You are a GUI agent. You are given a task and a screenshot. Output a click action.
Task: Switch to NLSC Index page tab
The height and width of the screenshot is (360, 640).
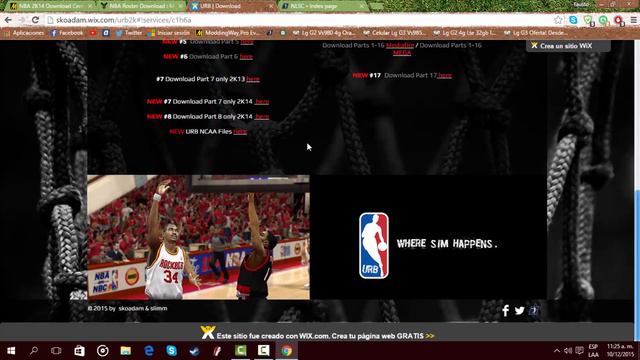coord(322,6)
